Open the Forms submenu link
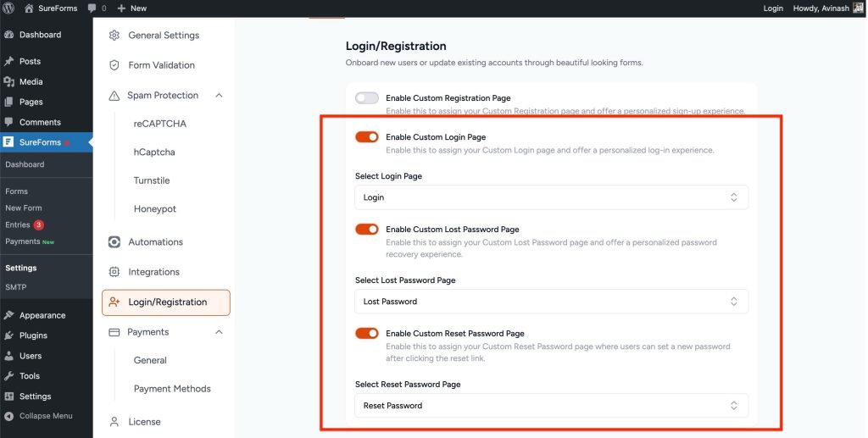This screenshot has width=868, height=438. click(x=17, y=191)
